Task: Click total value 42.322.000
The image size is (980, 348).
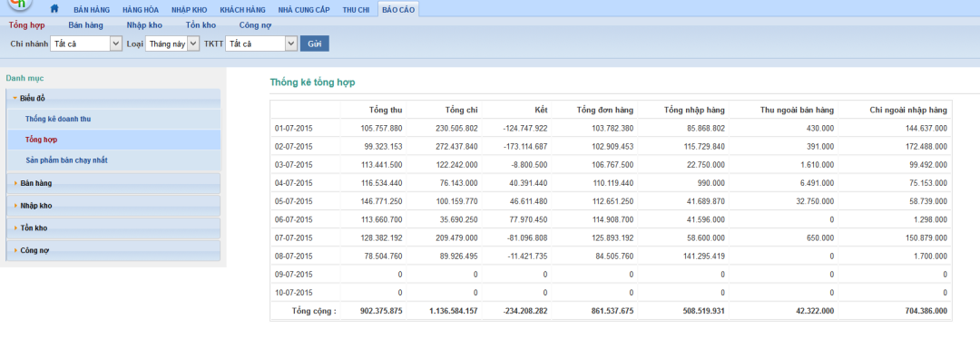Action: click(x=815, y=311)
